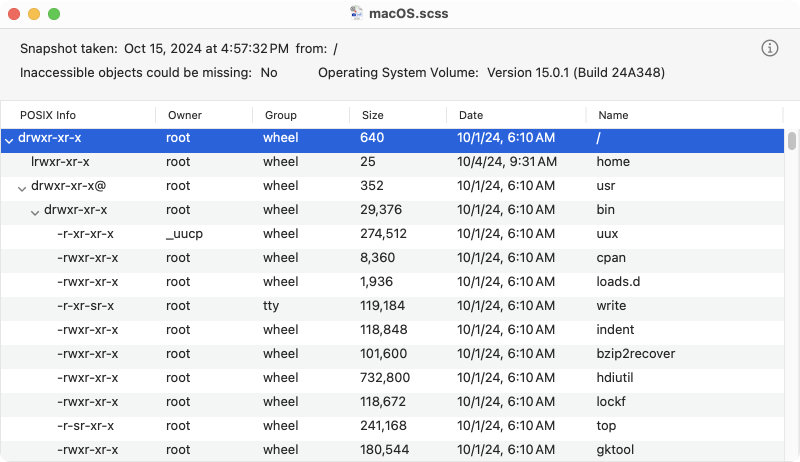
Task: Click size value 241,168
Action: (x=383, y=425)
